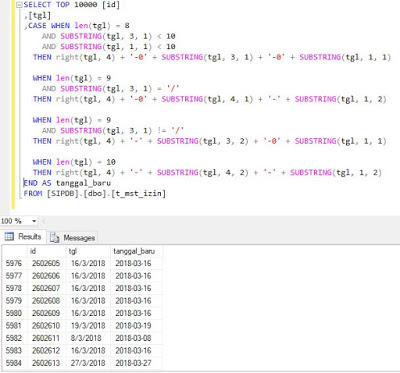Select row number 5981
Screen dimensions: 400x373
(x=14, y=326)
